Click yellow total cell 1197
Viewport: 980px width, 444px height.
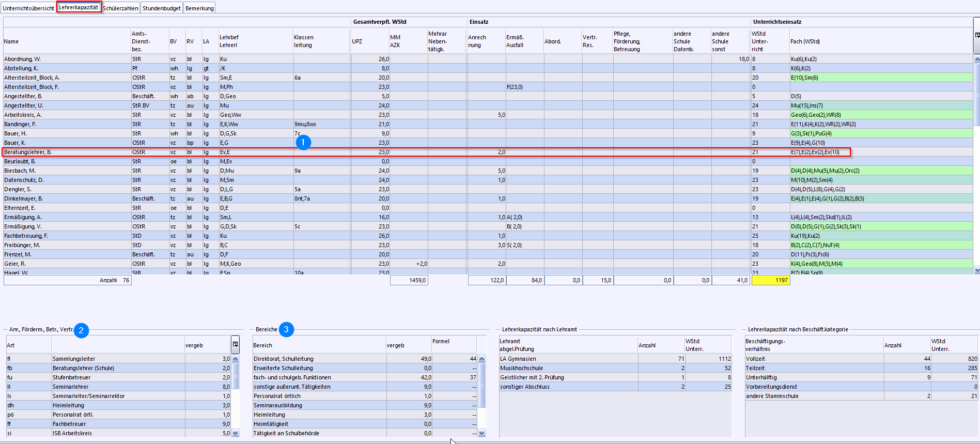click(770, 280)
